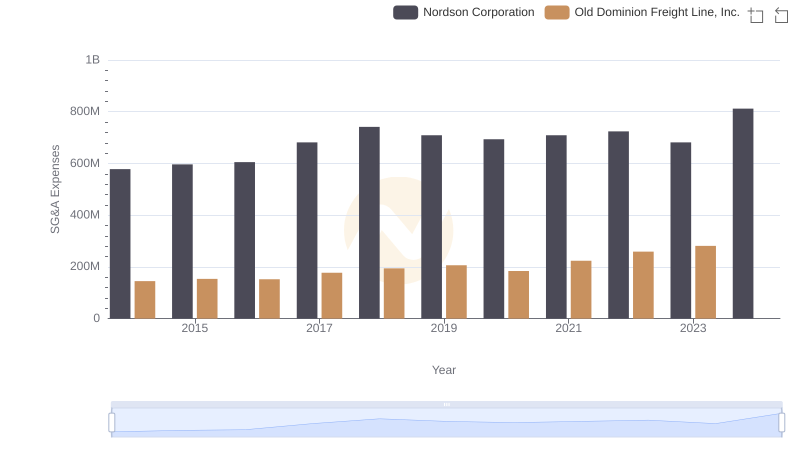Click the Nordson bar for 2018
800x461 pixels.
tap(369, 223)
